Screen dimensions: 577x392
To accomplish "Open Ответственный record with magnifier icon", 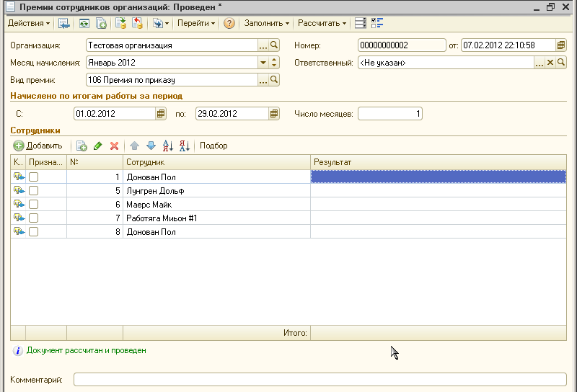I will point(561,63).
